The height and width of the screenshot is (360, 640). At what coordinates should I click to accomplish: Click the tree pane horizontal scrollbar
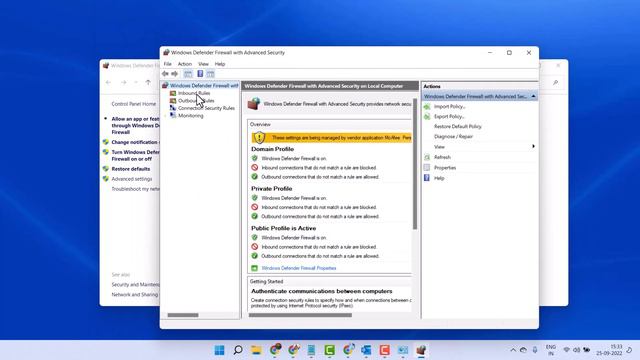click(x=183, y=315)
